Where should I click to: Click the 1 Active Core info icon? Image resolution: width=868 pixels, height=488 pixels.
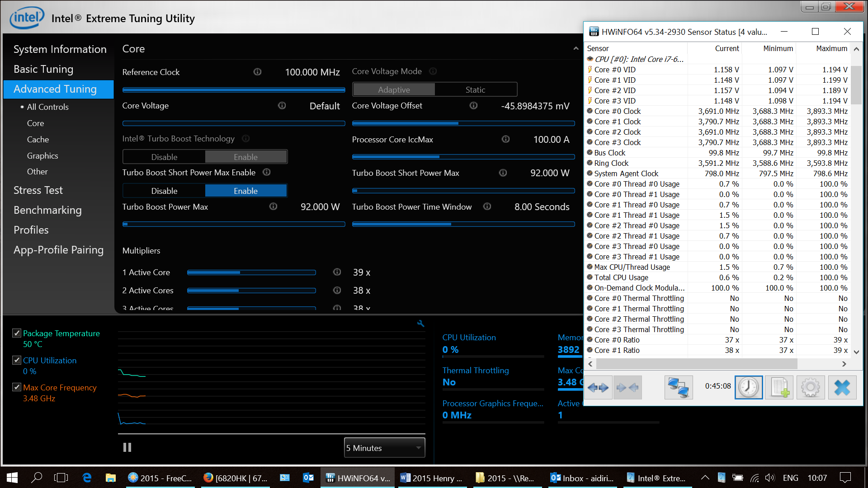337,272
